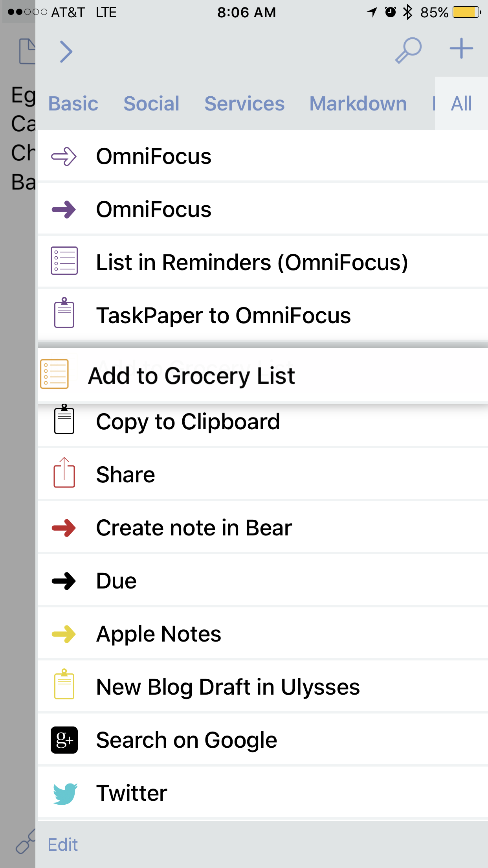Tap the solid purple arrow OmniFocus icon
This screenshot has height=868, width=488.
[64, 210]
